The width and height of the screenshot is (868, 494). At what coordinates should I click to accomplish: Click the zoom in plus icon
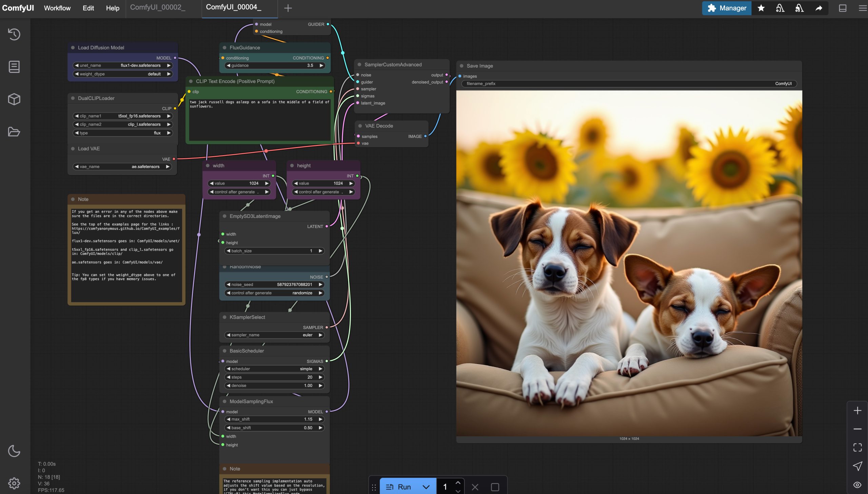tap(857, 411)
